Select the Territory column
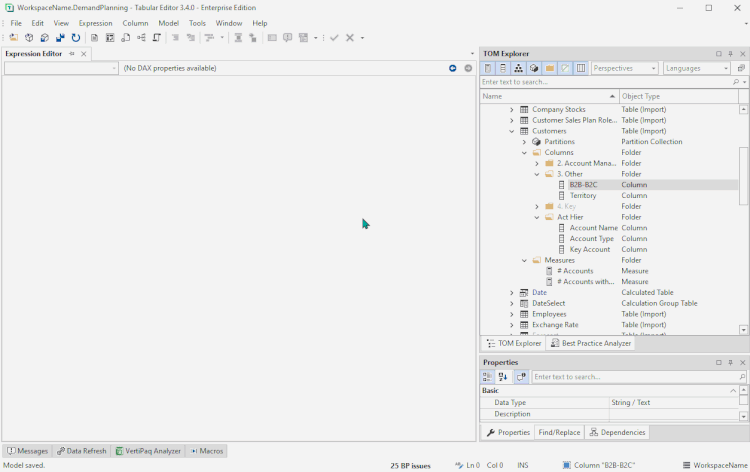Image resolution: width=750 pixels, height=472 pixels. [x=583, y=196]
